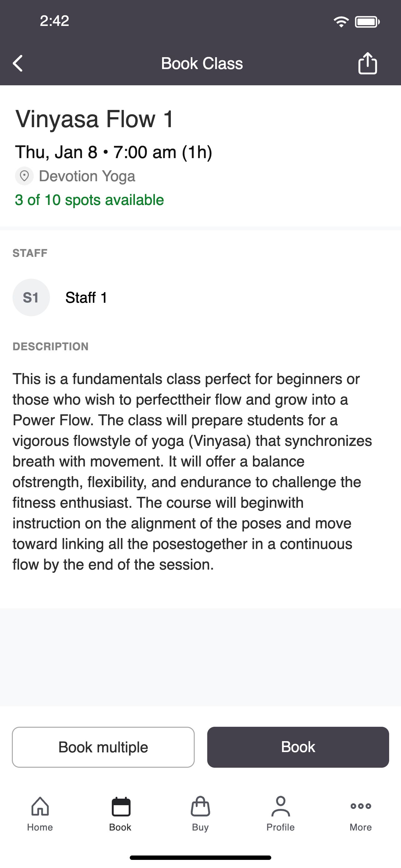This screenshot has height=868, width=401.
Task: Click the Book multiple button
Action: (x=103, y=747)
